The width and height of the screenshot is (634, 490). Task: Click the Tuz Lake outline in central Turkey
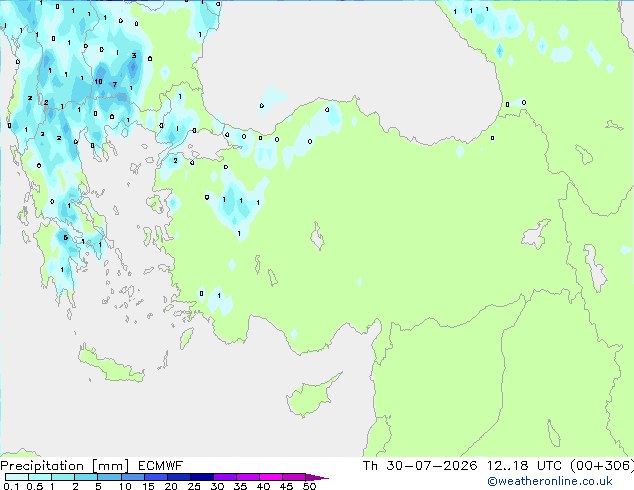[317, 237]
